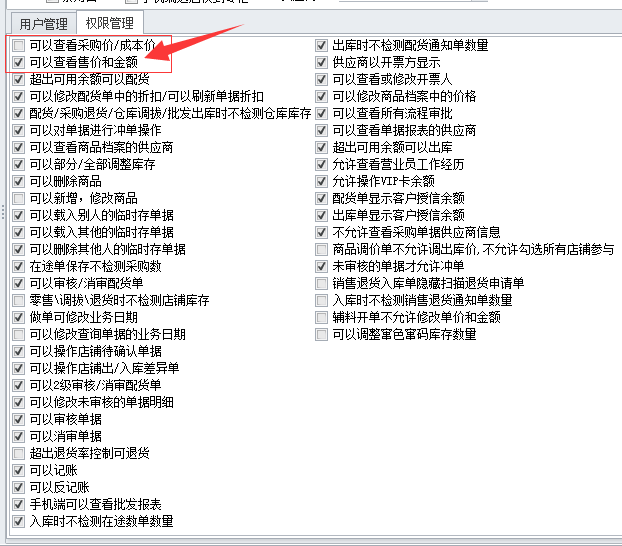Image resolution: width=622 pixels, height=546 pixels.
Task: Toggle 超出可用余额可以配货 checkbox
Action: (x=18, y=79)
